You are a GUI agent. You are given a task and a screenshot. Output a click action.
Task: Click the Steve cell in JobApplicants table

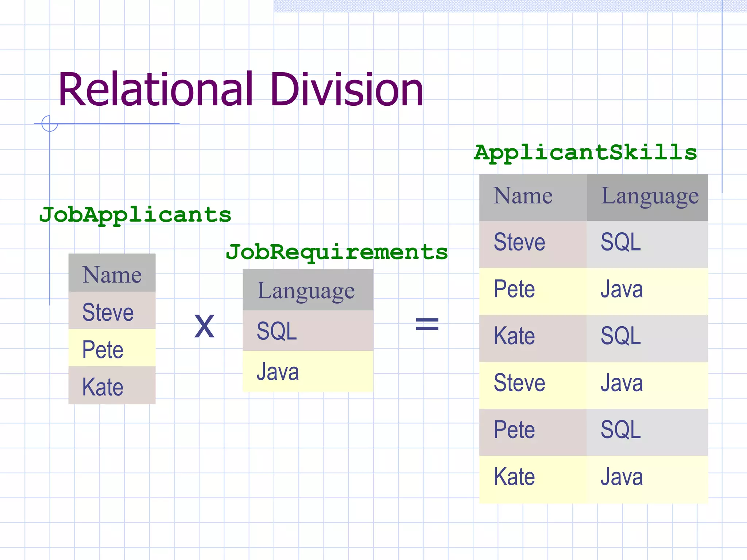(x=112, y=310)
